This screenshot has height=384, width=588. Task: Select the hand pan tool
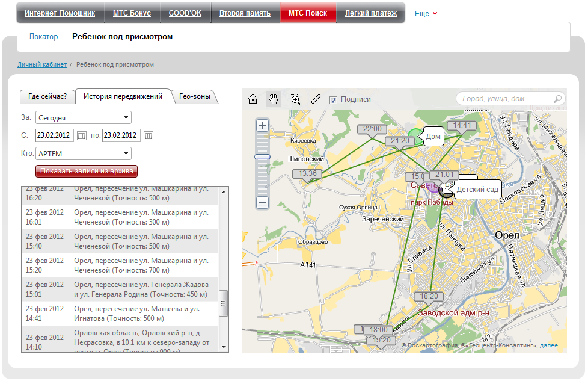(x=274, y=99)
